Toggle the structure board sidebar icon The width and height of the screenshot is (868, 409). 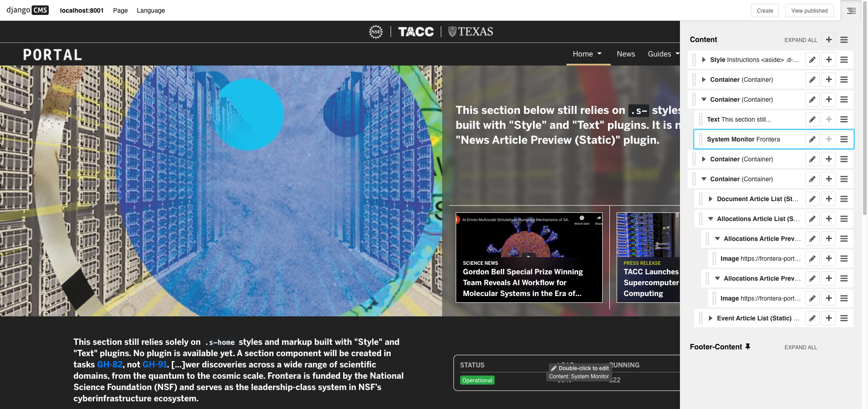pos(851,10)
